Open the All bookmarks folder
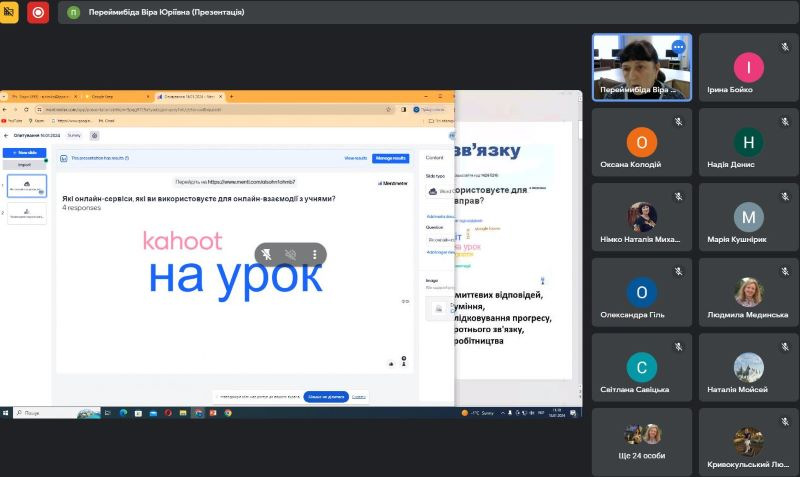This screenshot has height=477, width=800. pyautogui.click(x=441, y=121)
